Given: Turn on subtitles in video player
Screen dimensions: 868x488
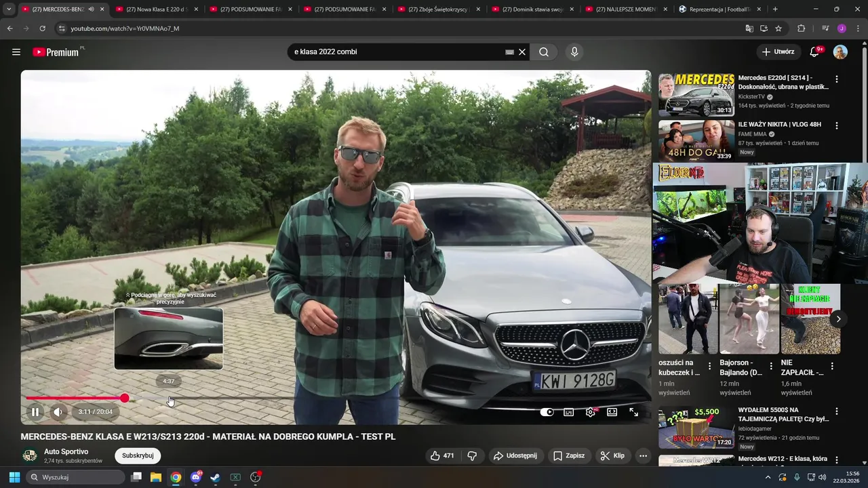Looking at the screenshot, I should click(569, 412).
